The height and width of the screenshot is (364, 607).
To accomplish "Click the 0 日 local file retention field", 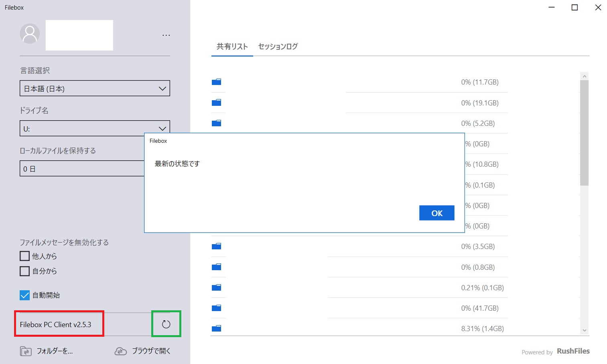I will tap(82, 168).
